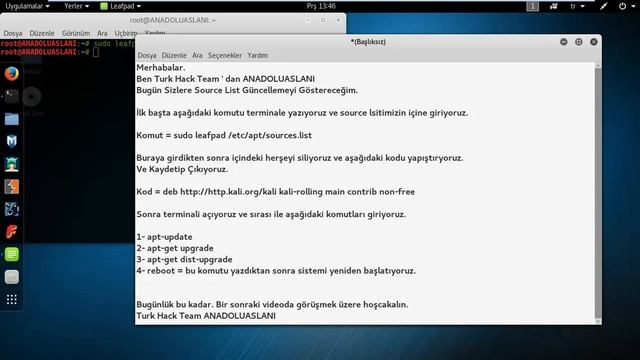The height and width of the screenshot is (360, 640).
Task: Open Leafpad's Düzenle menu
Action: [x=174, y=56]
